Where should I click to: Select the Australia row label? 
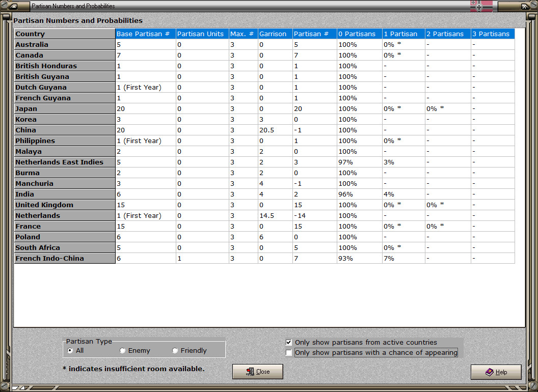click(65, 45)
